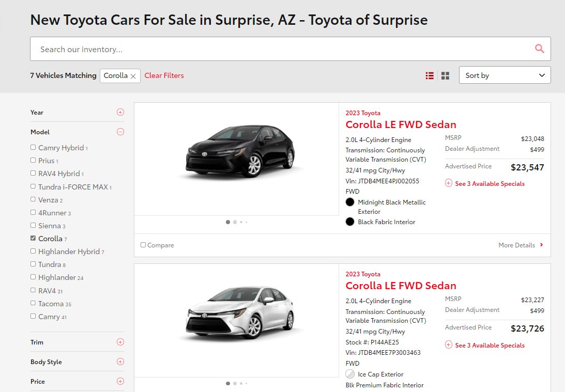Open the $23,726 Corolla LE title link
This screenshot has height=392, width=565.
(x=401, y=286)
